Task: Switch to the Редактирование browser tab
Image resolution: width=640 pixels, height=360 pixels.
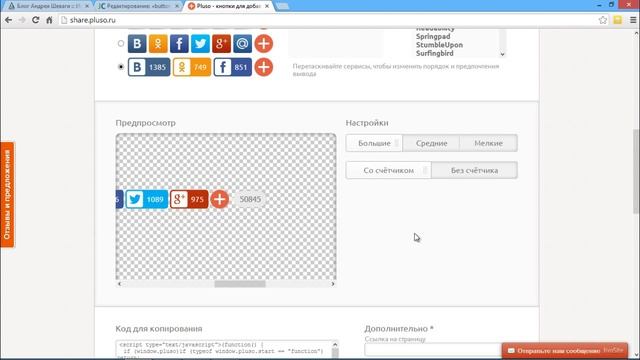Action: pyautogui.click(x=138, y=6)
